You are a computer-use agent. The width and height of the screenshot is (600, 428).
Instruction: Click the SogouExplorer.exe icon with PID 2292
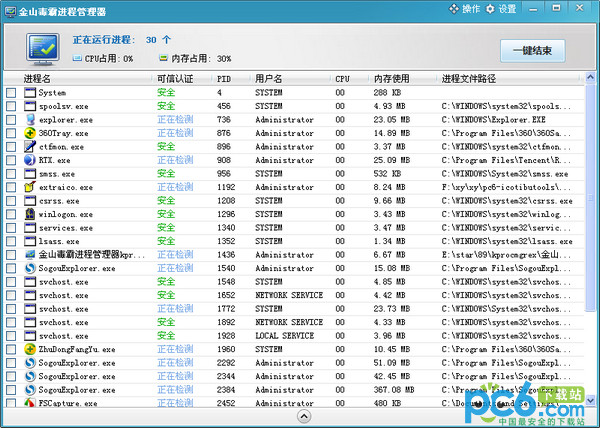point(30,363)
